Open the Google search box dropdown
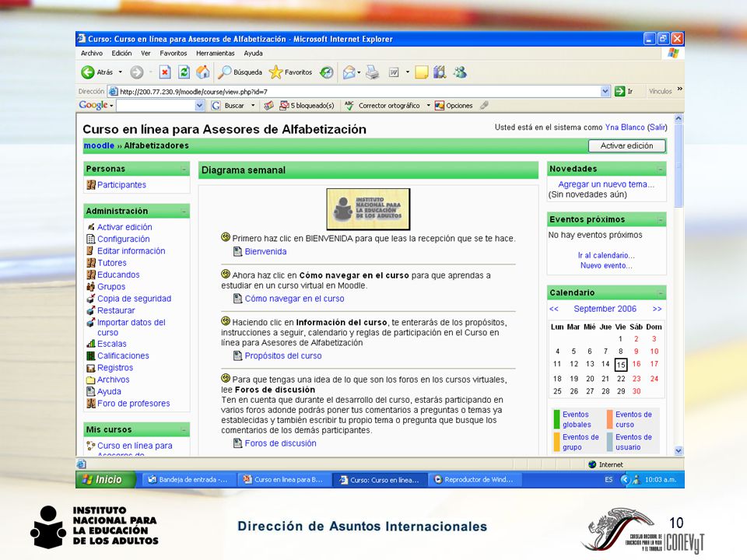This screenshot has height=560, width=747. pos(200,106)
